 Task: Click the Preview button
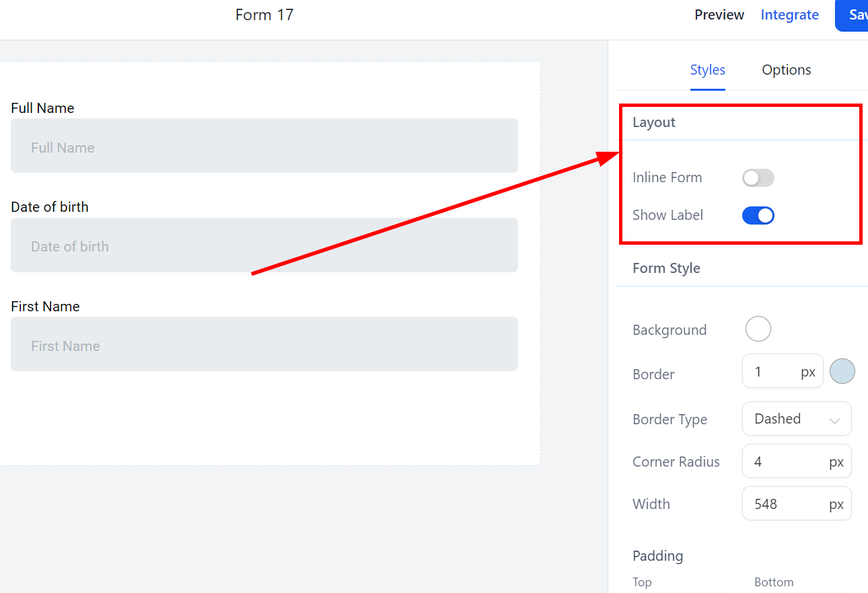(719, 15)
